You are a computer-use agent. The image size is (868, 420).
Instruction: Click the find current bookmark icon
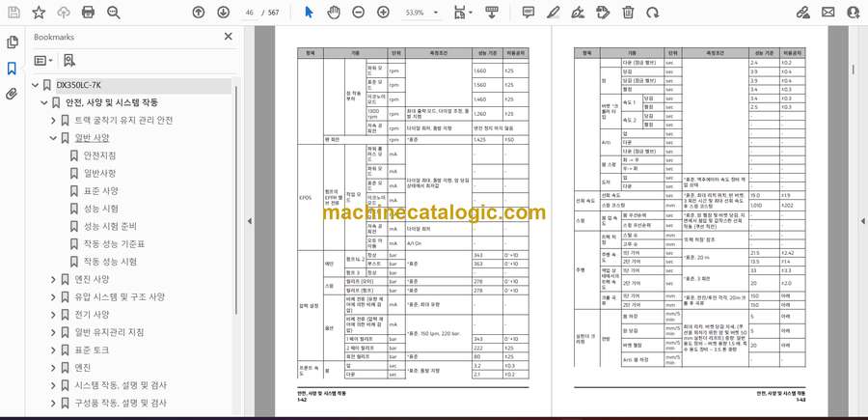(x=69, y=61)
